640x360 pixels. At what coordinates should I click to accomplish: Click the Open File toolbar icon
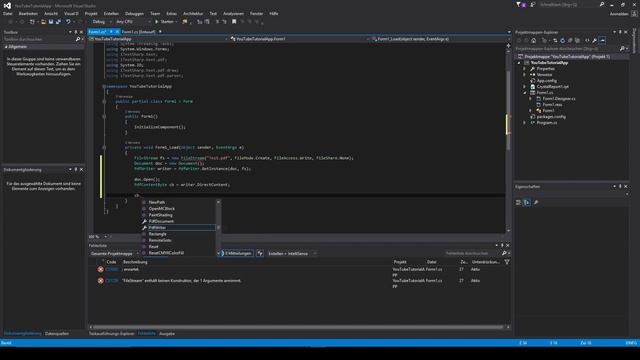(43, 22)
